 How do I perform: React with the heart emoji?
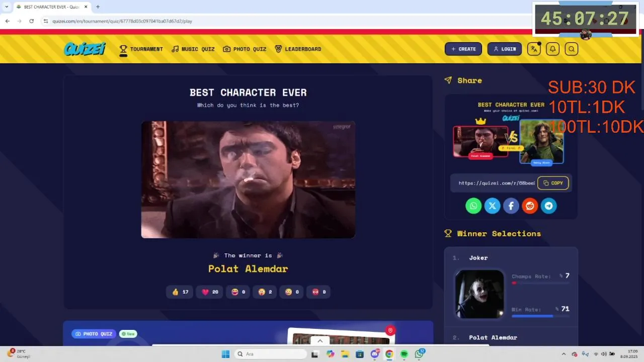pyautogui.click(x=210, y=292)
